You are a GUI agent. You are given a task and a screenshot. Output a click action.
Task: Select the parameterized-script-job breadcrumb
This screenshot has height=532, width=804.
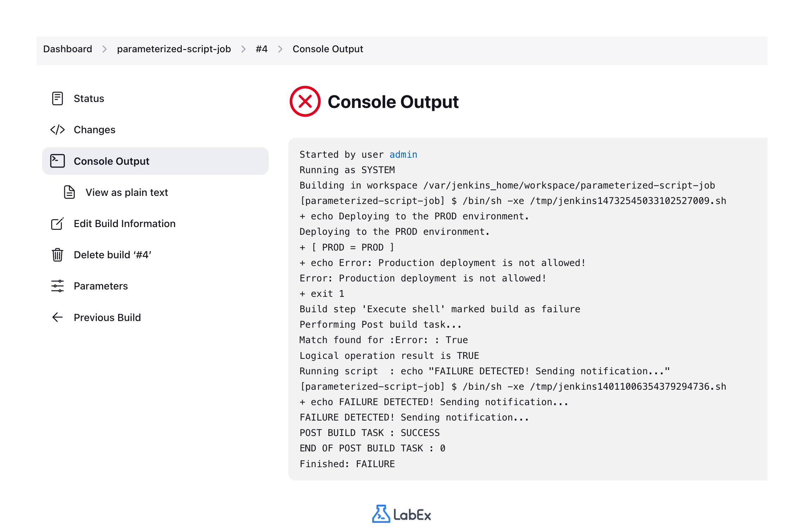pyautogui.click(x=174, y=49)
